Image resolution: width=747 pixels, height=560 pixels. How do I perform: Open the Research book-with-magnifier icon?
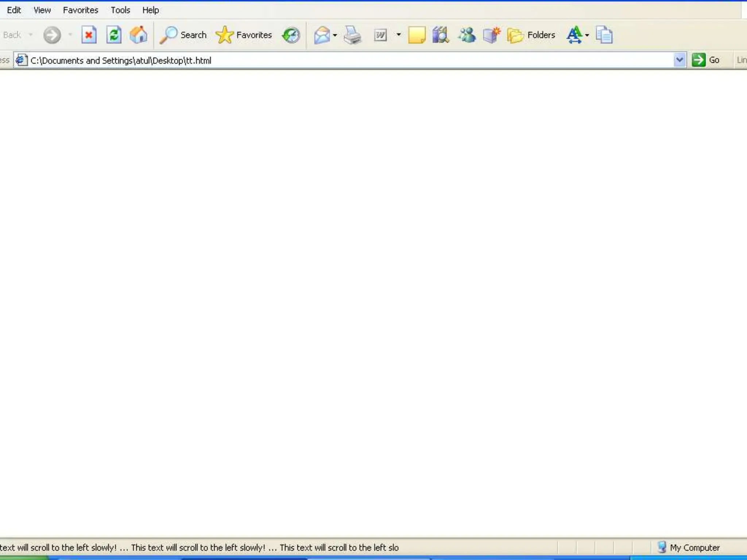pyautogui.click(x=441, y=35)
